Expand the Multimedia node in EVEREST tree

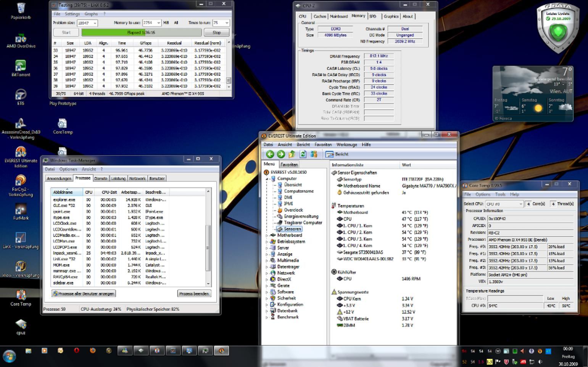[267, 261]
